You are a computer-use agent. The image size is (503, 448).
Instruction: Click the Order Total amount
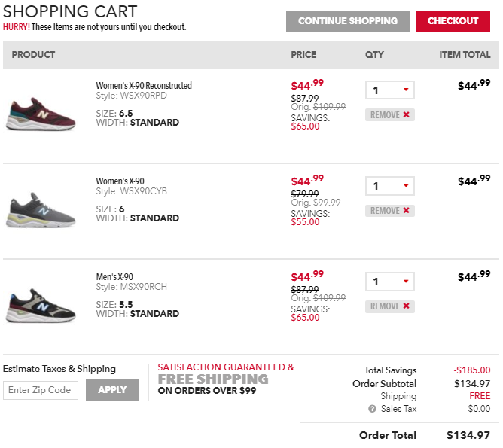pyautogui.click(x=468, y=435)
